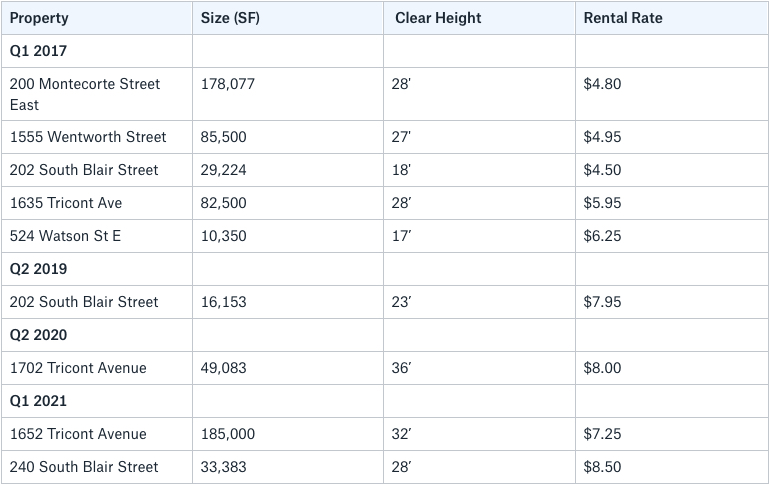Select the 1635 Tricont Ave cell

point(97,203)
